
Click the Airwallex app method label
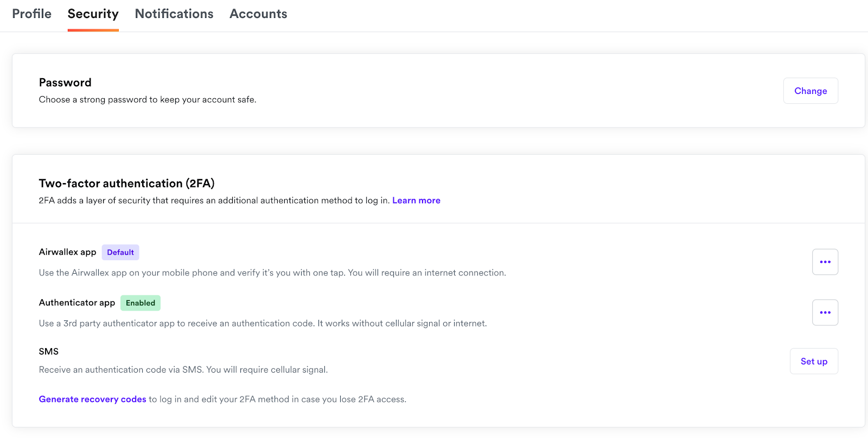coord(67,252)
